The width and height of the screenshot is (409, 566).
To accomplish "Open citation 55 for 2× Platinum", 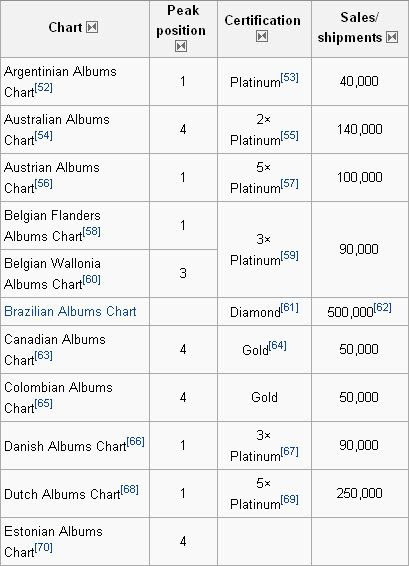I will point(289,135).
